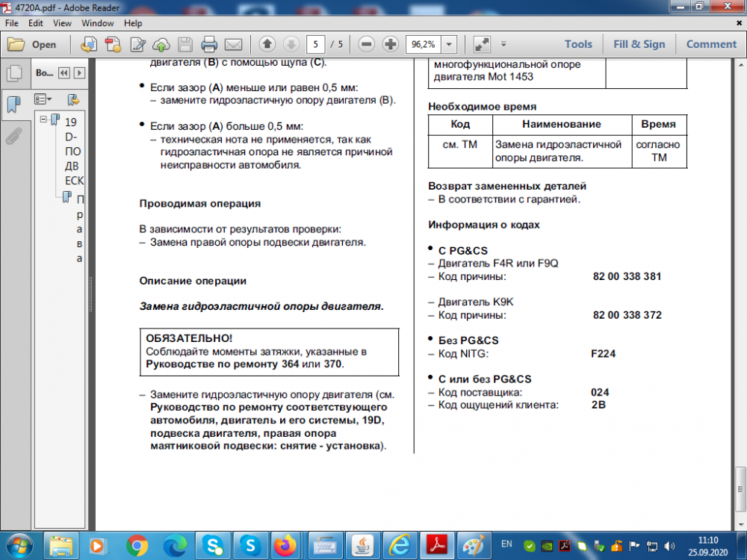
Task: Open Firefox from the taskbar
Action: (x=285, y=546)
